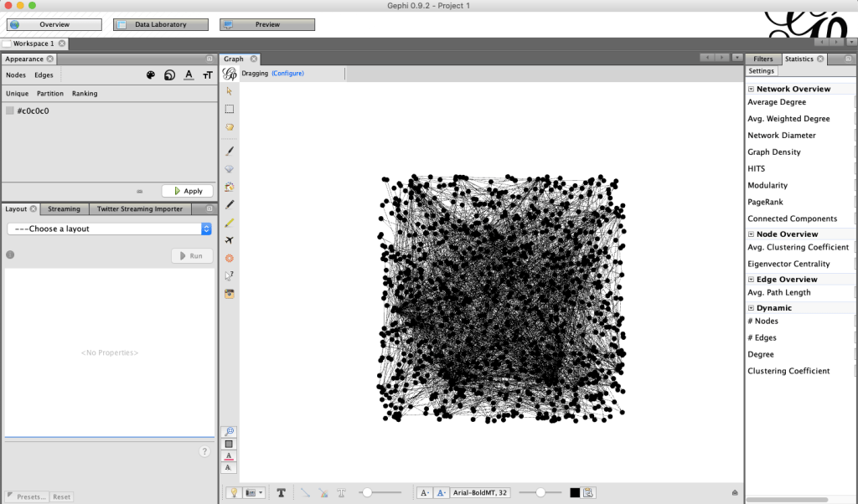Toggle show node labels bold T
The width and height of the screenshot is (858, 504).
point(282,492)
